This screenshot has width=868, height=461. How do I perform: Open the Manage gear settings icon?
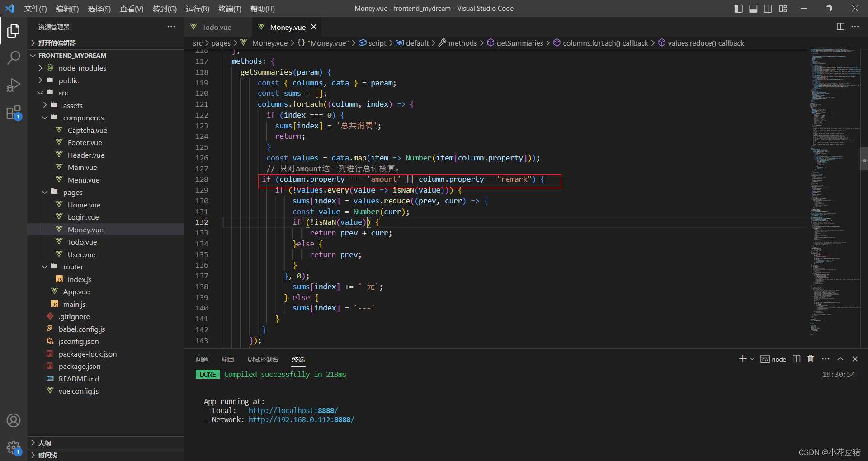click(x=14, y=448)
